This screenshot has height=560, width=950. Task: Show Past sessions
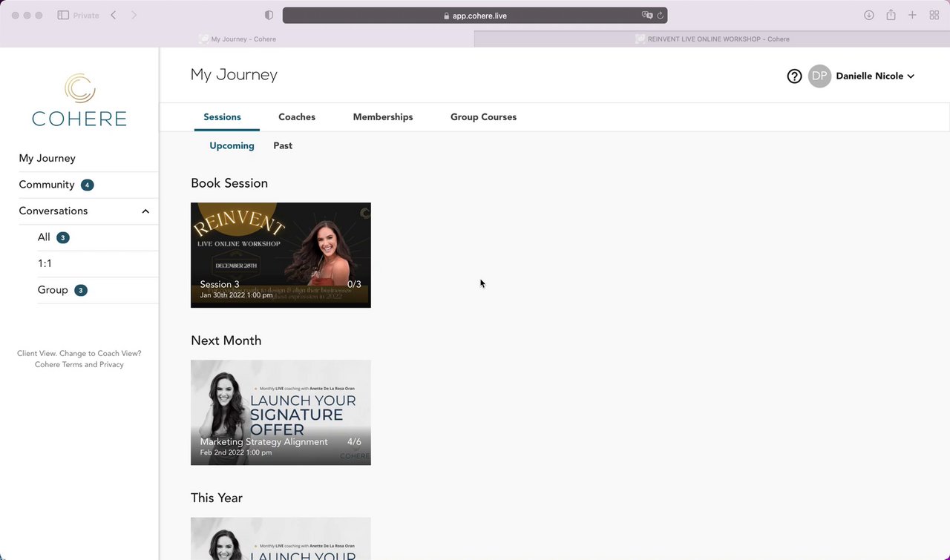coord(283,146)
